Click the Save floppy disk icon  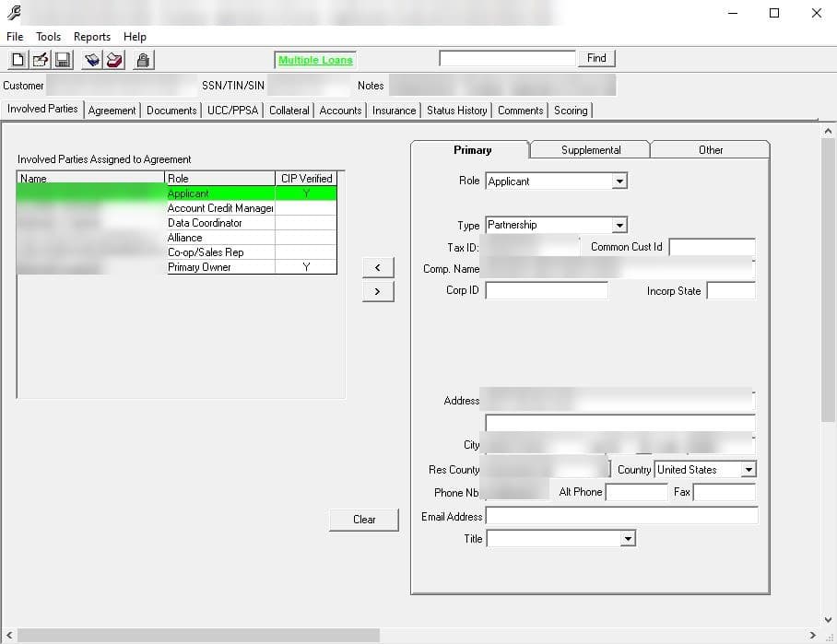click(x=63, y=60)
